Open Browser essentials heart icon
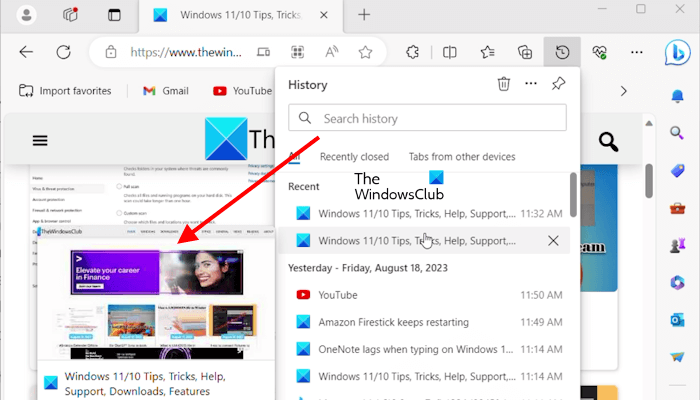700x400 pixels. coord(600,52)
